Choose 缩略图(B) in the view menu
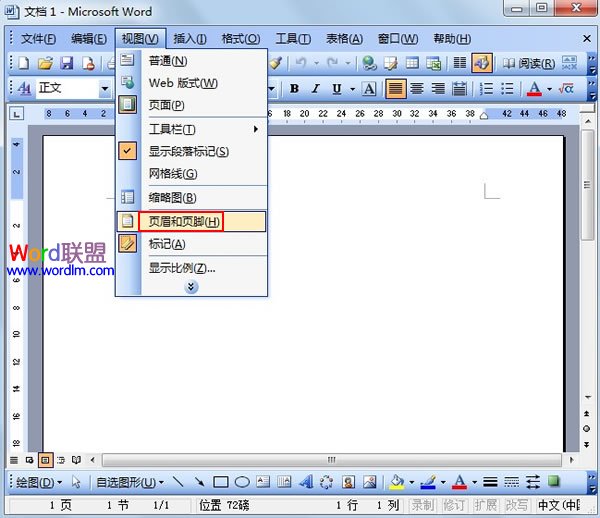This screenshot has height=518, width=600. point(191,197)
